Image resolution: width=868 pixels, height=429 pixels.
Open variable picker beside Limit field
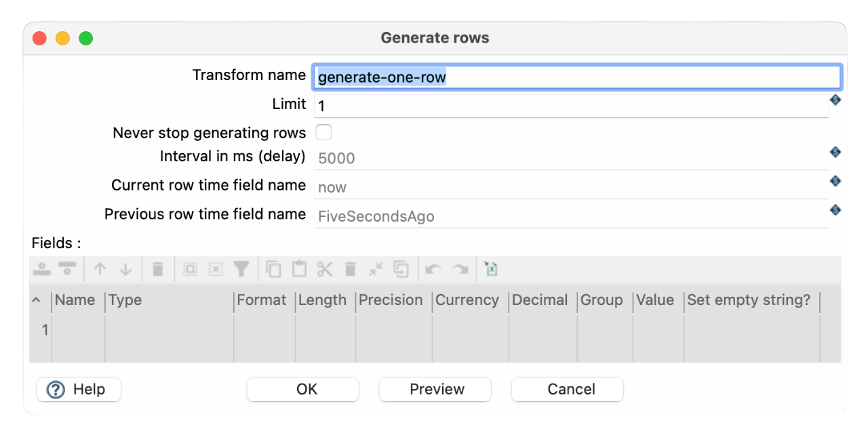click(x=835, y=100)
